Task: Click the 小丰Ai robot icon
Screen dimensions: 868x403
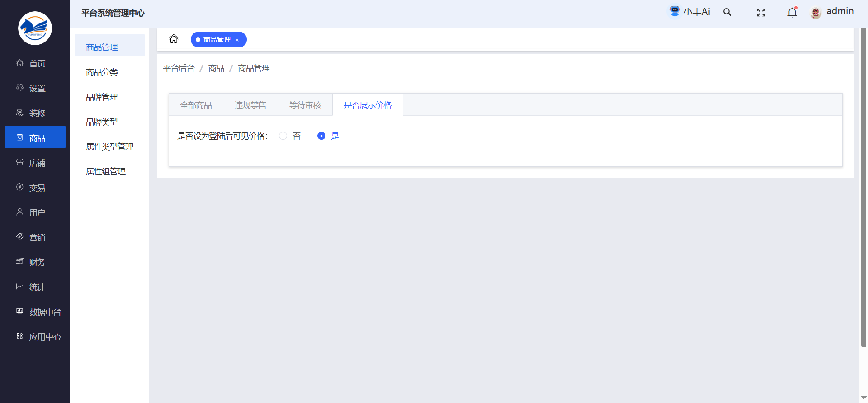Action: (x=675, y=11)
